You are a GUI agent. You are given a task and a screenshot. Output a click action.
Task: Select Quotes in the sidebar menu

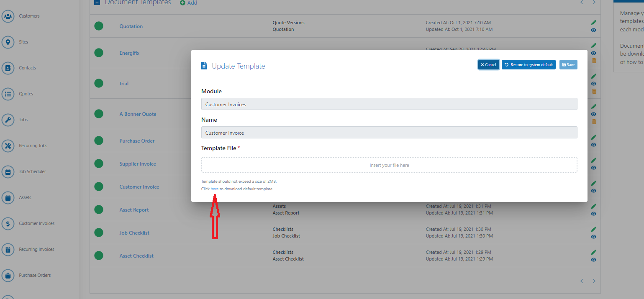(26, 94)
